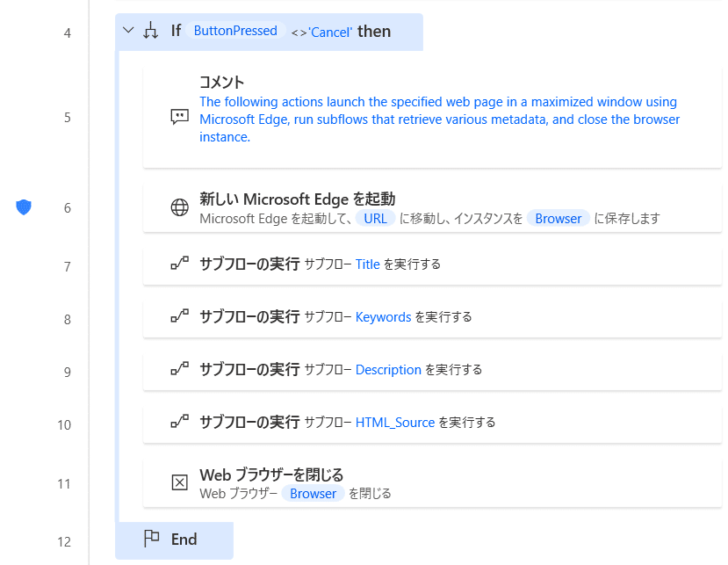Viewport: 728px width, 565px height.
Task: Select サブフローの実行 title on Title row
Action: point(249,264)
